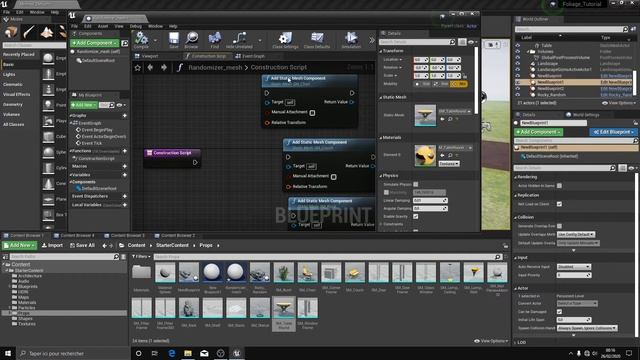
Task: Toggle Manual Attachment checkbox on first node
Action: 312,113
